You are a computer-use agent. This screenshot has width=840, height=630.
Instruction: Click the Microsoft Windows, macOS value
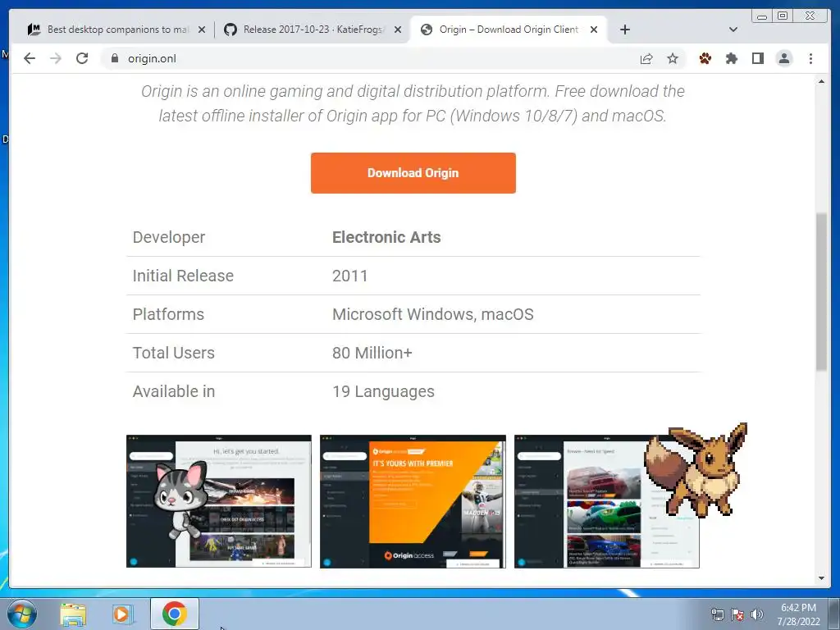click(433, 314)
